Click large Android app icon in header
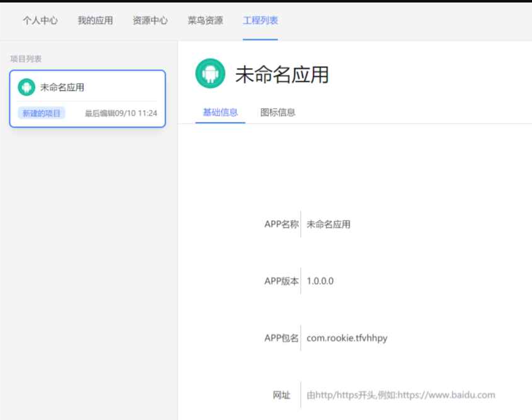The image size is (532, 420). click(x=210, y=73)
